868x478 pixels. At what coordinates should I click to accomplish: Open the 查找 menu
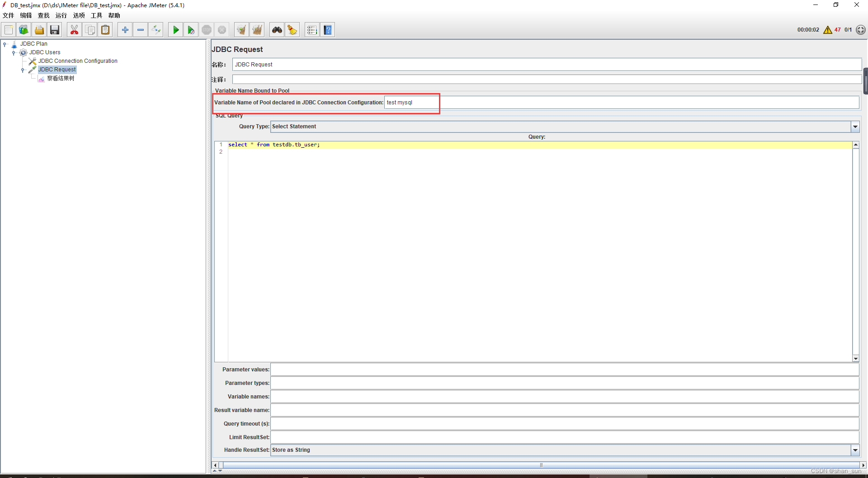(43, 15)
